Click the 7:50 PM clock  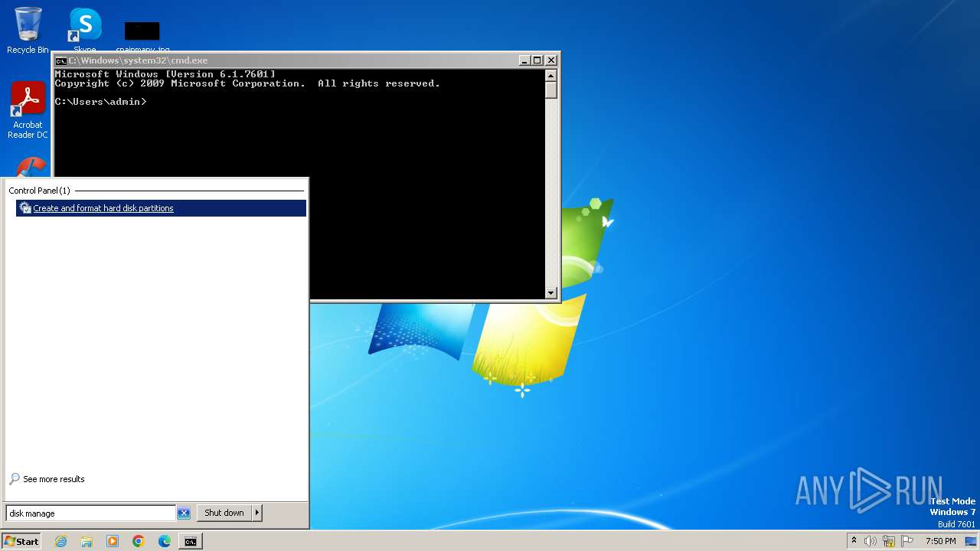(x=940, y=541)
